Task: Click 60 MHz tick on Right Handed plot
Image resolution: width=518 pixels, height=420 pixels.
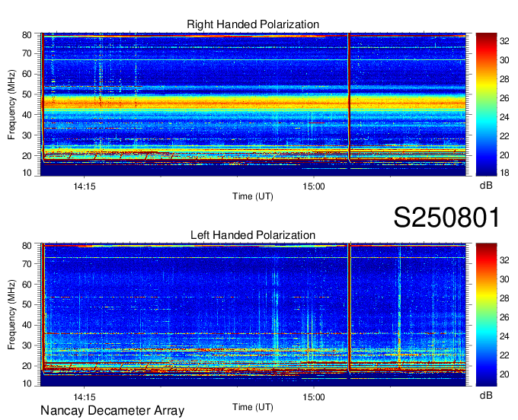Action: tap(27, 74)
